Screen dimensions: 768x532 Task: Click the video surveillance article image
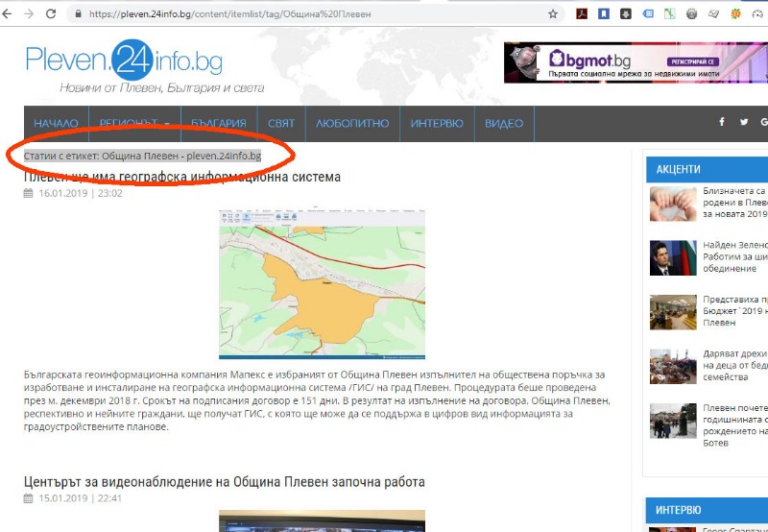pyautogui.click(x=322, y=520)
